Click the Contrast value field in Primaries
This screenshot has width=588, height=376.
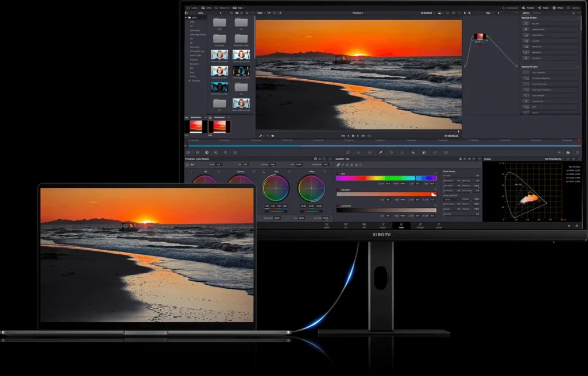pos(272,165)
